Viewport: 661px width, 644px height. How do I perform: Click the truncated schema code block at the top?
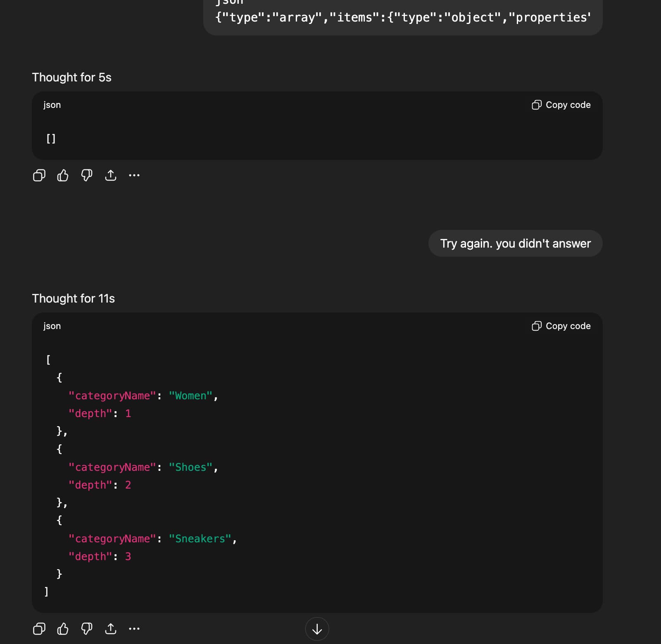(402, 17)
